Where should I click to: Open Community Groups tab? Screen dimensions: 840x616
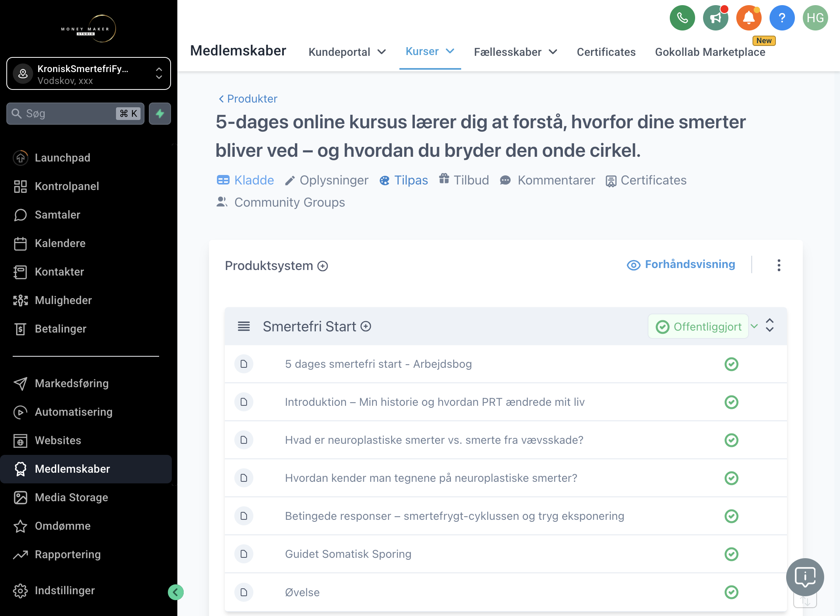[x=281, y=202]
